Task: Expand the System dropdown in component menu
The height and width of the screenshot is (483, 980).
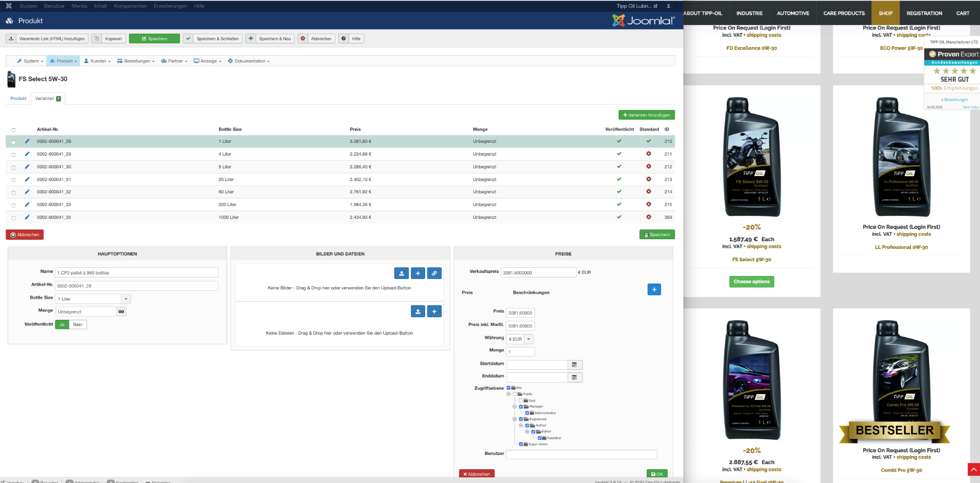Action: [x=30, y=61]
